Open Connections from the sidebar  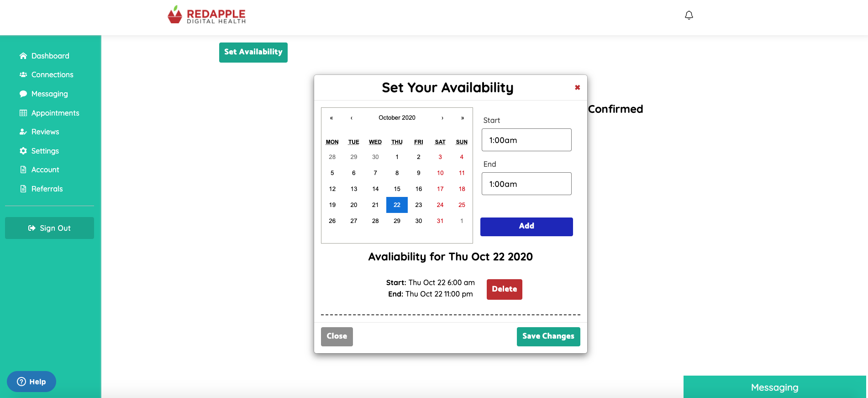click(52, 74)
